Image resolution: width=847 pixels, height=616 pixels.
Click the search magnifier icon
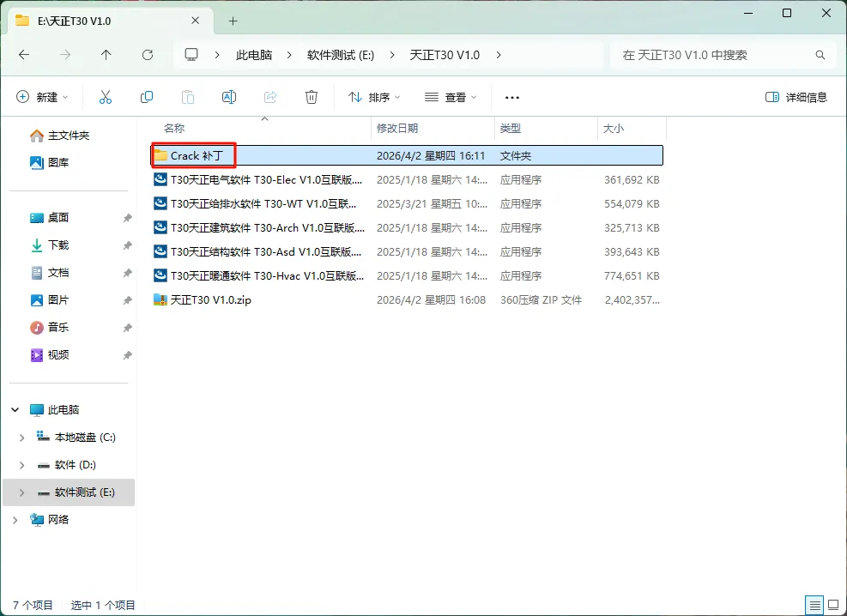(820, 55)
